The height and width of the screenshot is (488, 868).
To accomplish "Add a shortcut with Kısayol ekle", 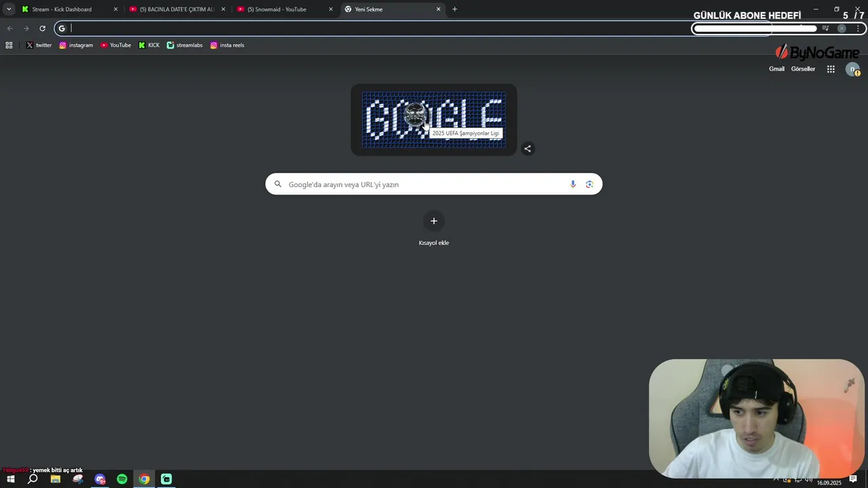I will pos(434,229).
